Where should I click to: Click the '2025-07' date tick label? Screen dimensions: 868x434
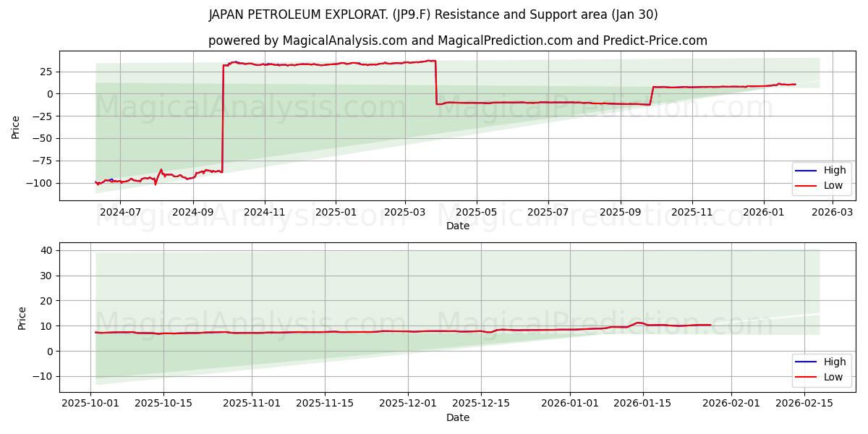[548, 213]
